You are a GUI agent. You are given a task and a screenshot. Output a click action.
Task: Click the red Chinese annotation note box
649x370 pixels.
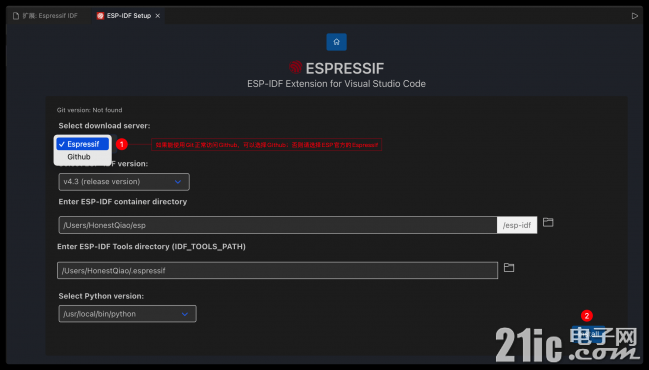click(x=267, y=144)
